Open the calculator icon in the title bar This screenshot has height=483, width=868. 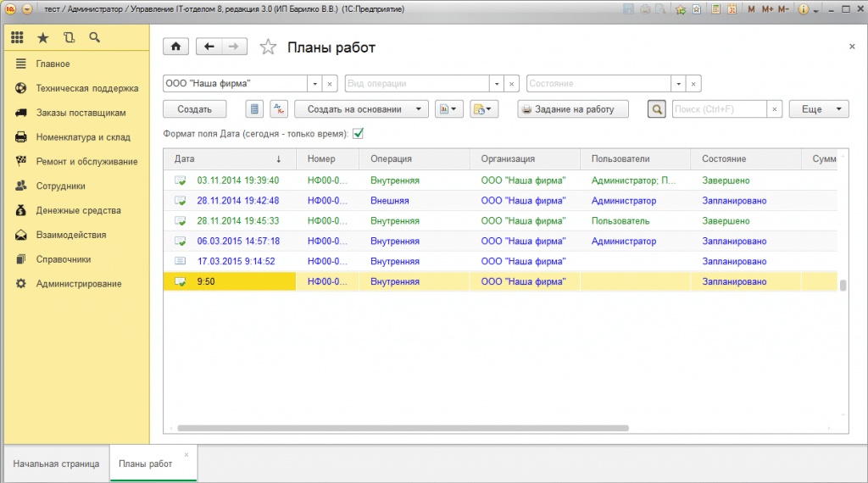pos(715,8)
